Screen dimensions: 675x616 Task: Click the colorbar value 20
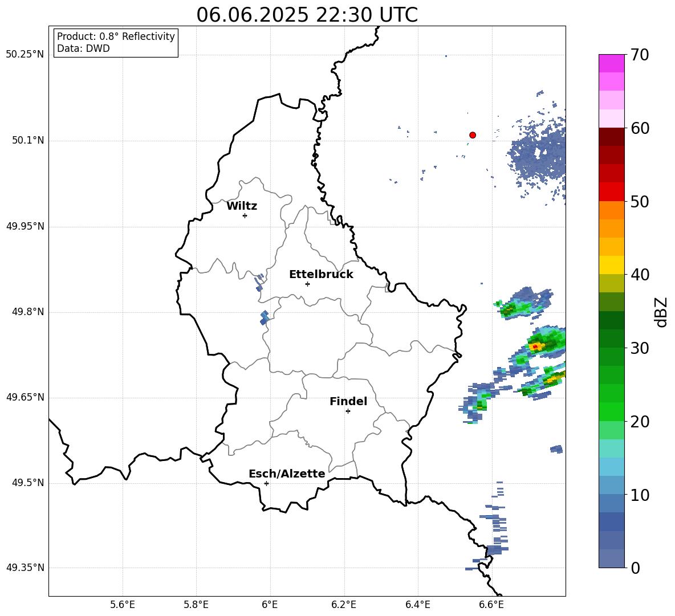[640, 422]
